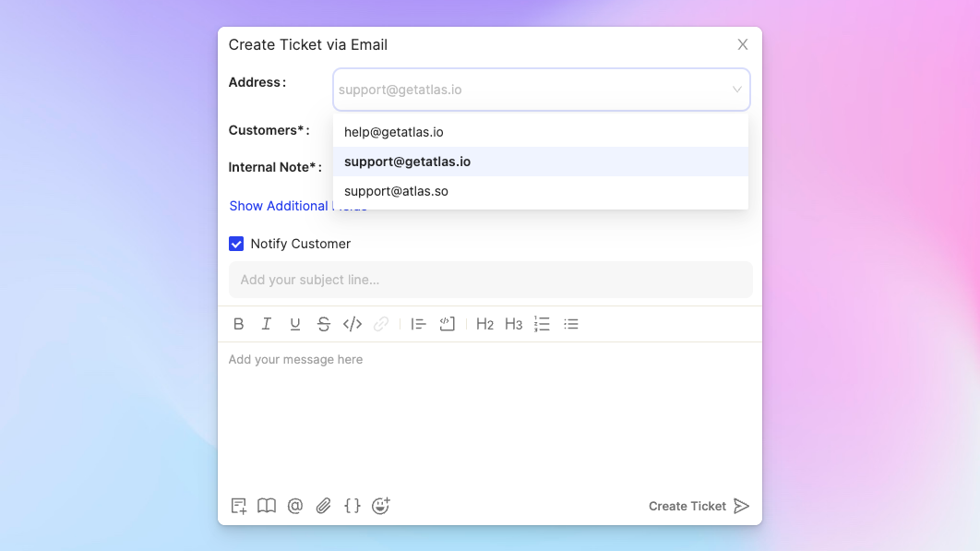This screenshot has width=980, height=551.
Task: Apply H3 heading style
Action: coord(513,324)
